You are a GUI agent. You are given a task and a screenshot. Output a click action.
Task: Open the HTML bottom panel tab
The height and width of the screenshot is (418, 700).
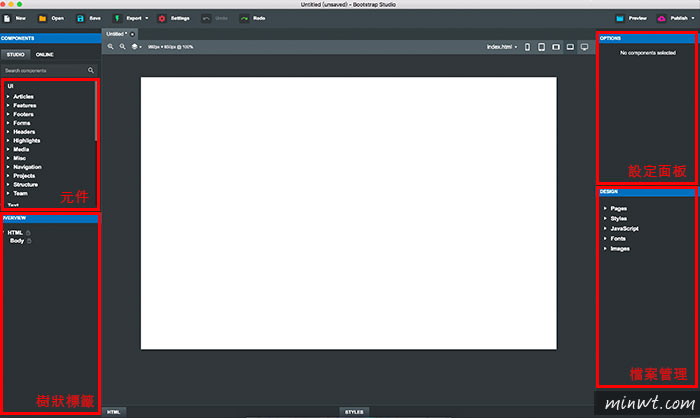click(x=114, y=412)
